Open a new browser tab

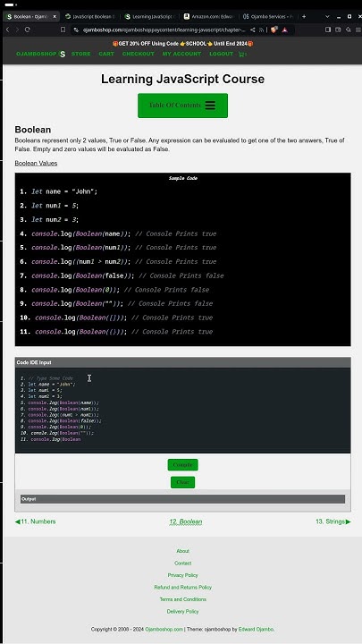(304, 16)
